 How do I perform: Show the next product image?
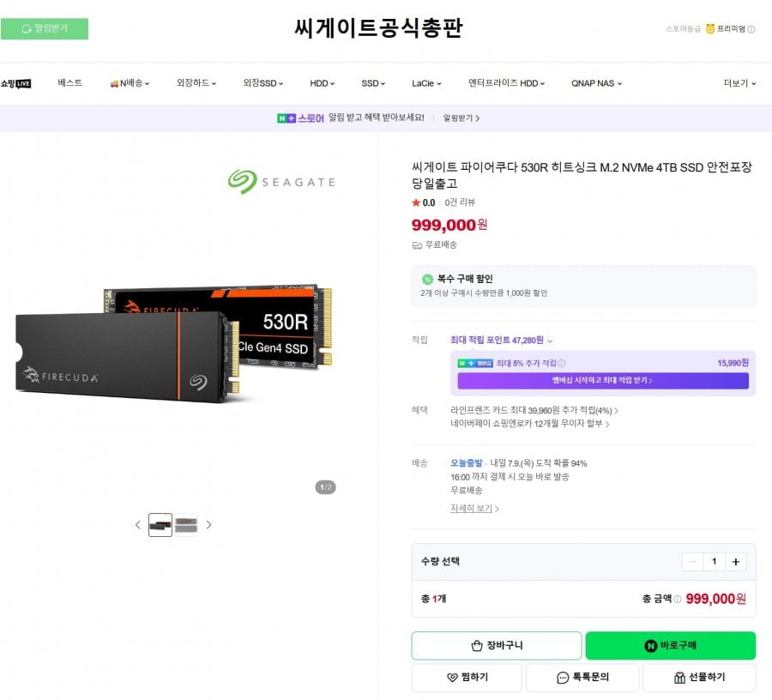pyautogui.click(x=208, y=525)
